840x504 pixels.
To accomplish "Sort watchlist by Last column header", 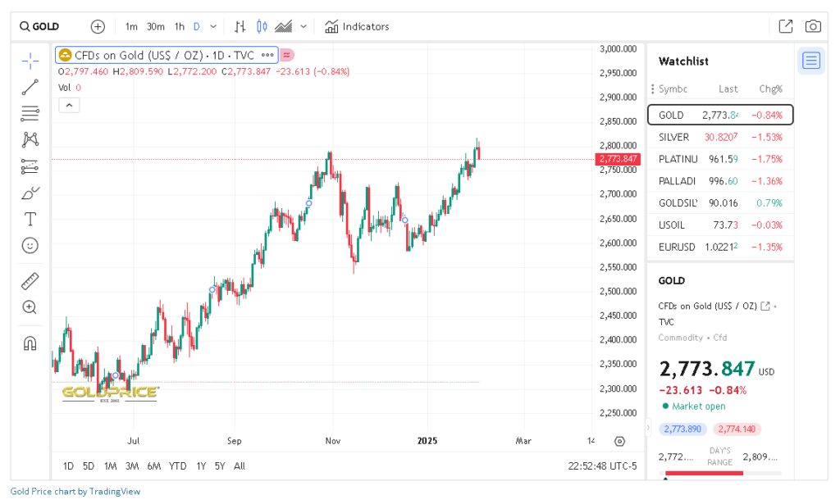I will [728, 89].
